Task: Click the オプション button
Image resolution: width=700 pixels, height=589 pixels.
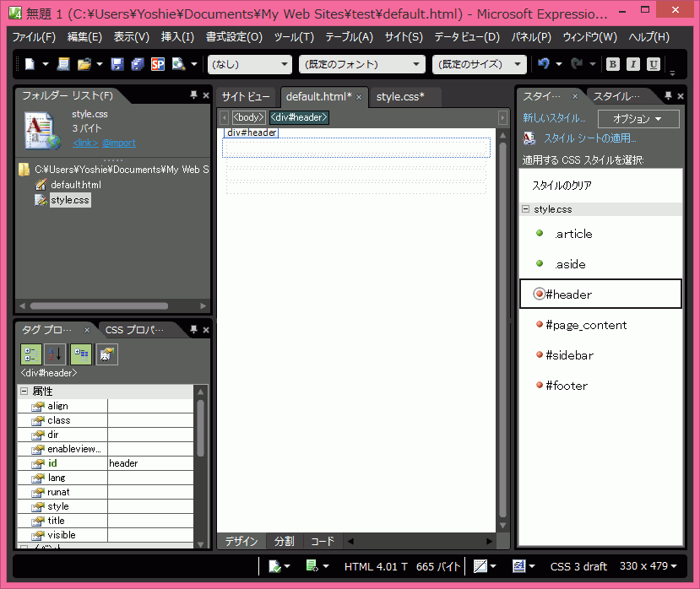Action: pyautogui.click(x=638, y=119)
